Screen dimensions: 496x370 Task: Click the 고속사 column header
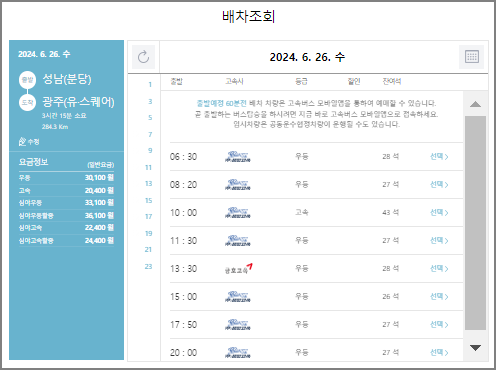coord(234,81)
